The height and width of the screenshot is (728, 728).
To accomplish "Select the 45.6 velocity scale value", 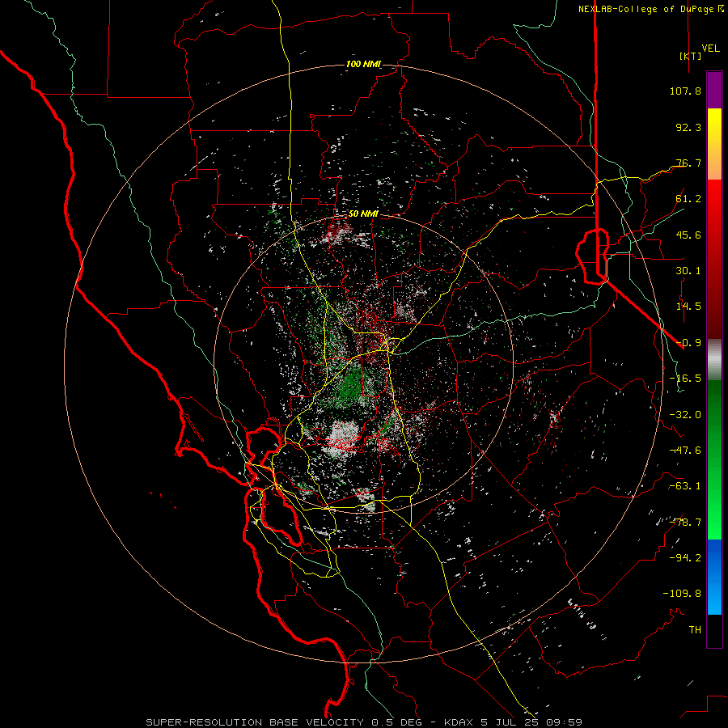I will click(688, 235).
